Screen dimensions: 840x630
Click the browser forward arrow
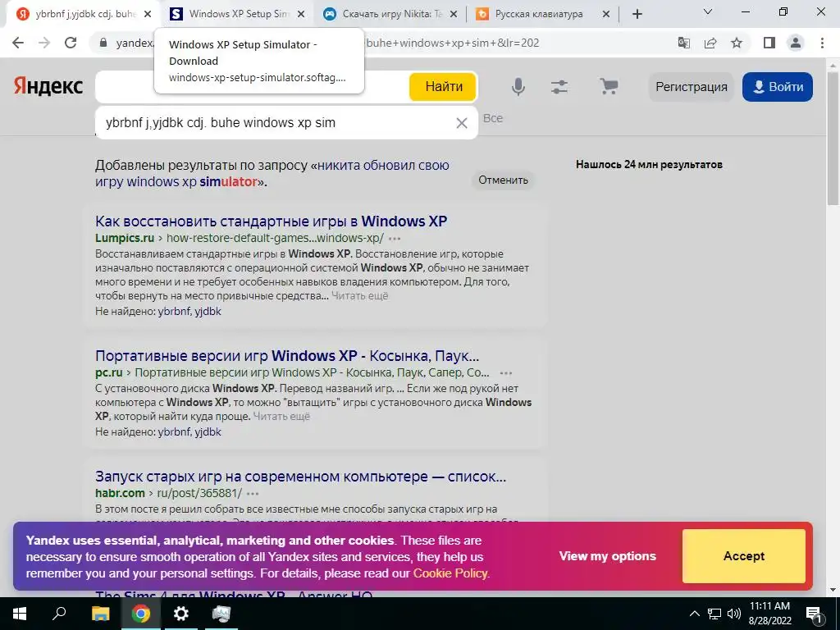click(44, 43)
